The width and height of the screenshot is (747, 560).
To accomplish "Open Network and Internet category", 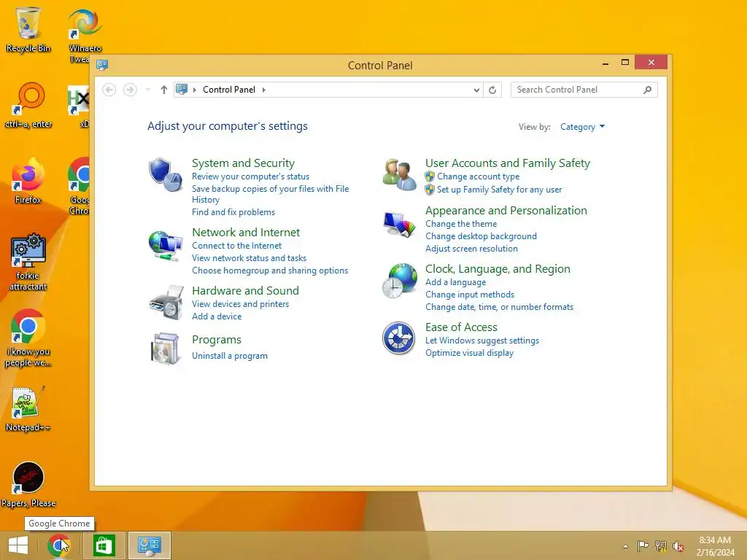I will click(x=246, y=232).
